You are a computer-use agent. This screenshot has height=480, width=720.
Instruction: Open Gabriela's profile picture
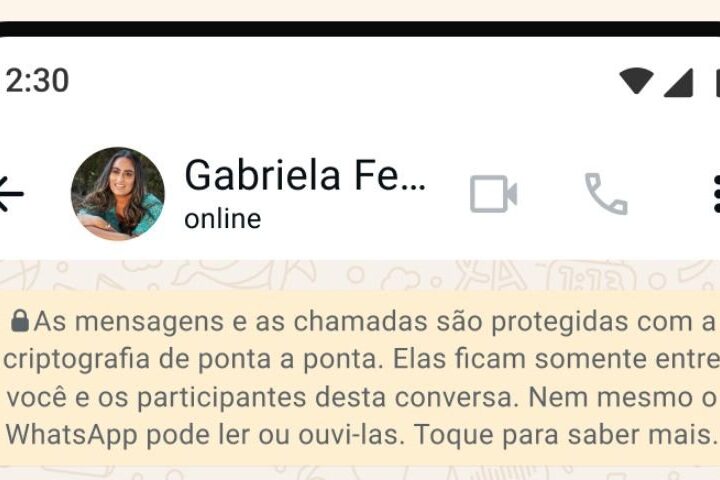(x=118, y=194)
